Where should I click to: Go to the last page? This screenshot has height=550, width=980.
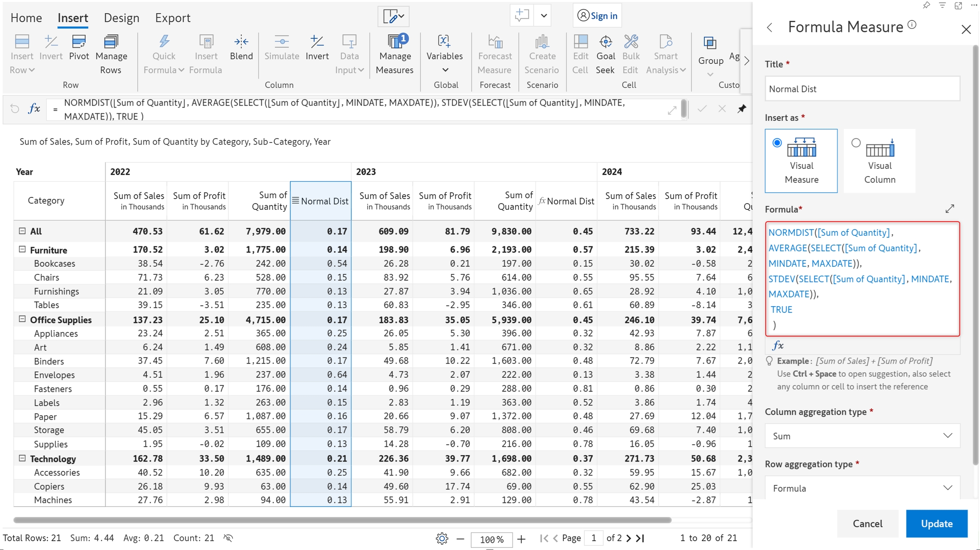click(x=641, y=538)
